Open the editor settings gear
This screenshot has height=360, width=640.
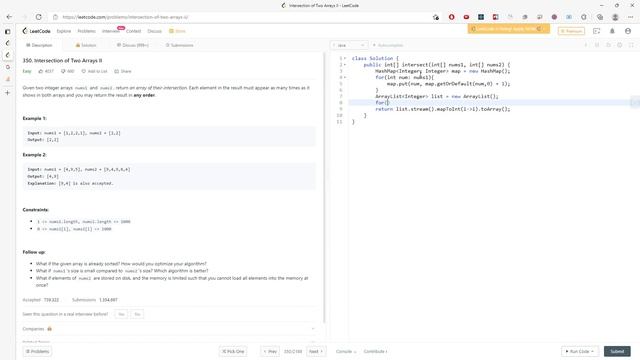pos(620,45)
